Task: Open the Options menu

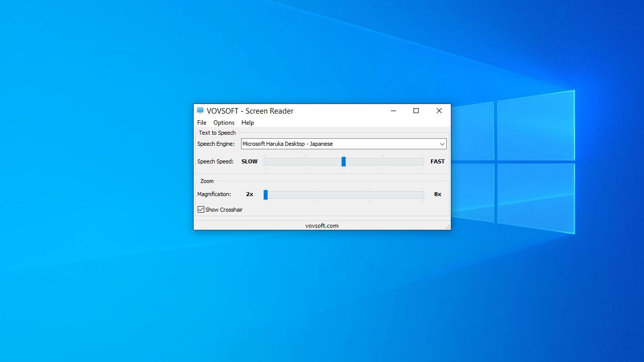Action: tap(224, 123)
